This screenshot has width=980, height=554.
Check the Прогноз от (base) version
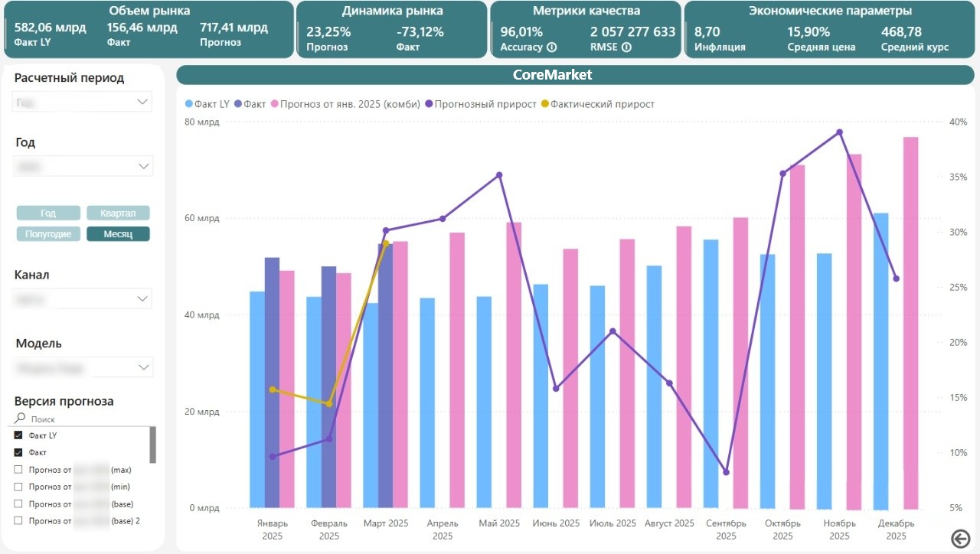pos(18,503)
